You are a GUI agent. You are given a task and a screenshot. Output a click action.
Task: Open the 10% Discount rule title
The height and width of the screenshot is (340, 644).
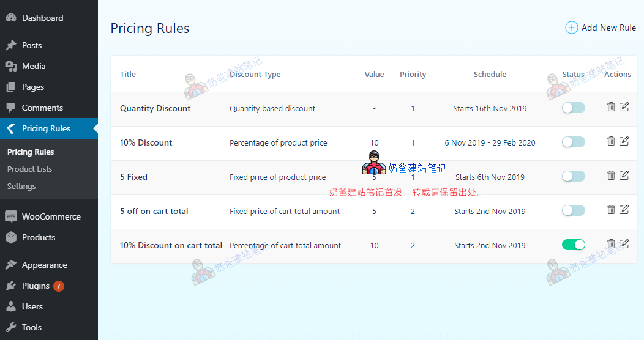click(146, 142)
